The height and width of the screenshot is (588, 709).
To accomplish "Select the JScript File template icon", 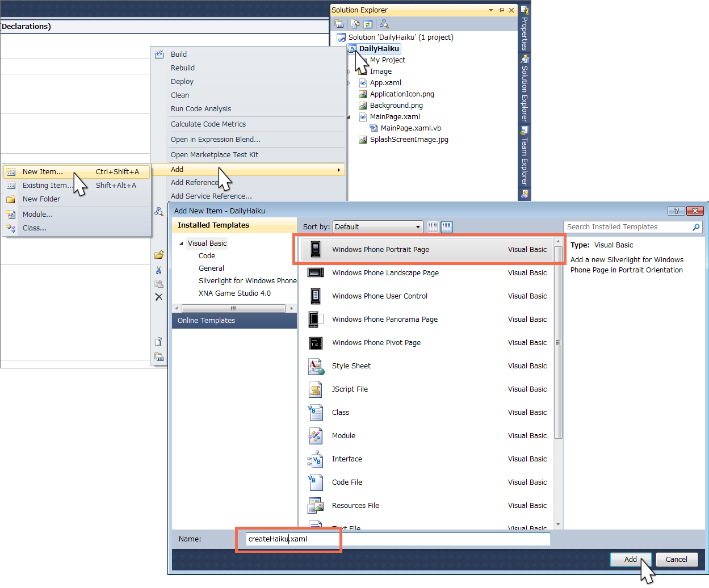I will point(316,389).
